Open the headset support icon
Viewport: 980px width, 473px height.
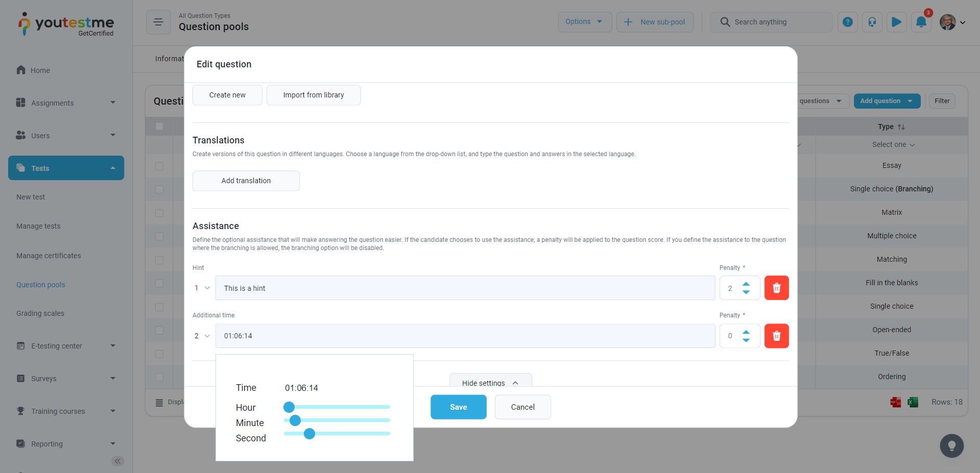point(872,22)
